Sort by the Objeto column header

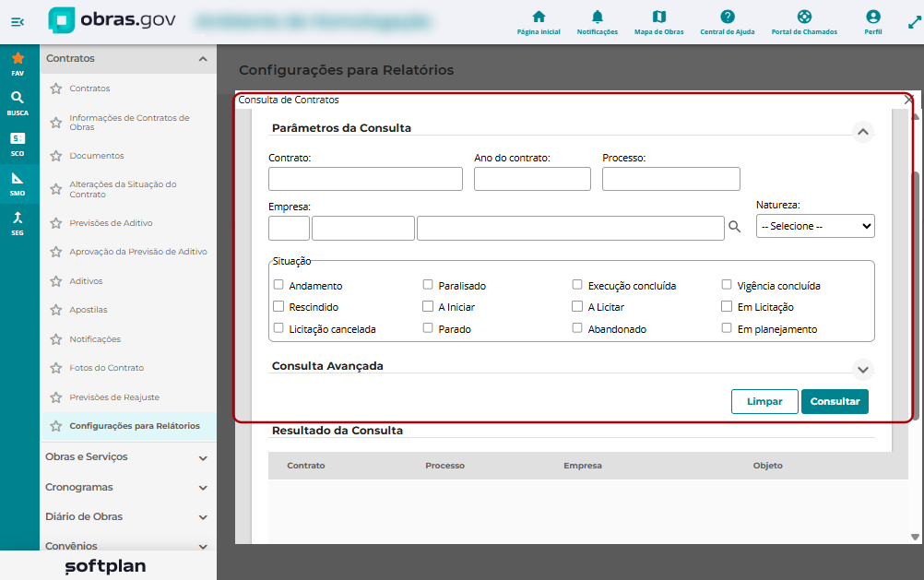(767, 466)
